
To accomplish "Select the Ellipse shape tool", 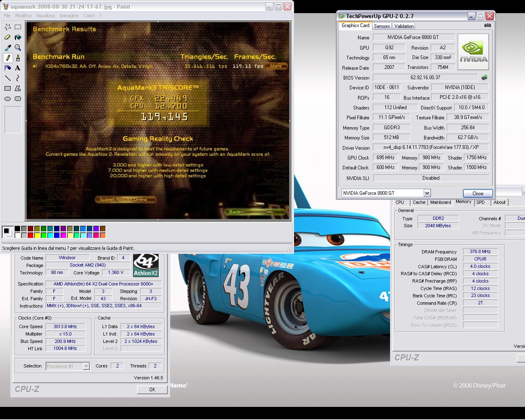I will [8, 98].
